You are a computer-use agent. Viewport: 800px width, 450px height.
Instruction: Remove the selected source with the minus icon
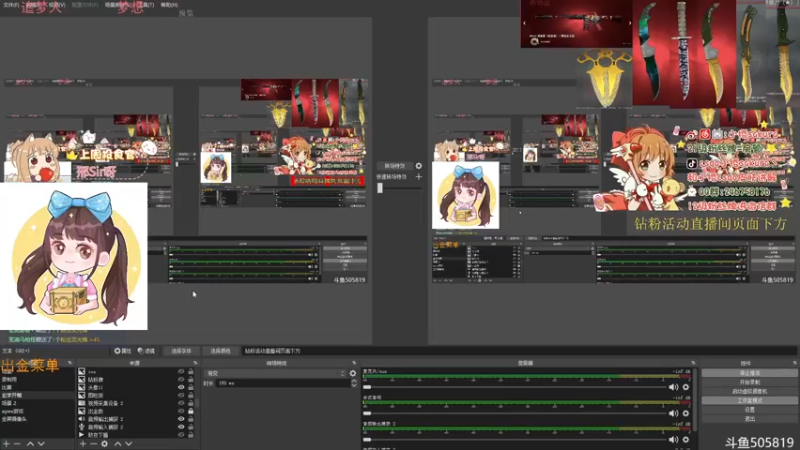tap(93, 444)
